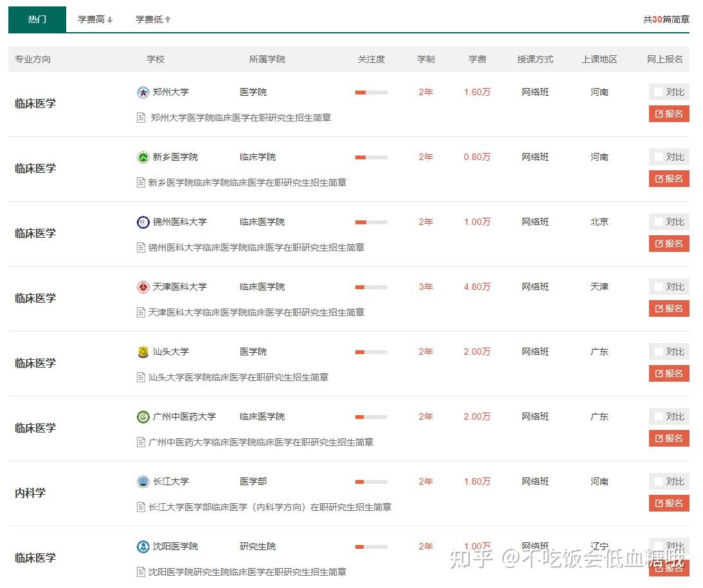This screenshot has width=703, height=588.
Task: Open 郑州大学医学院临床医学在职研究生招生简章 link
Action: (x=241, y=118)
